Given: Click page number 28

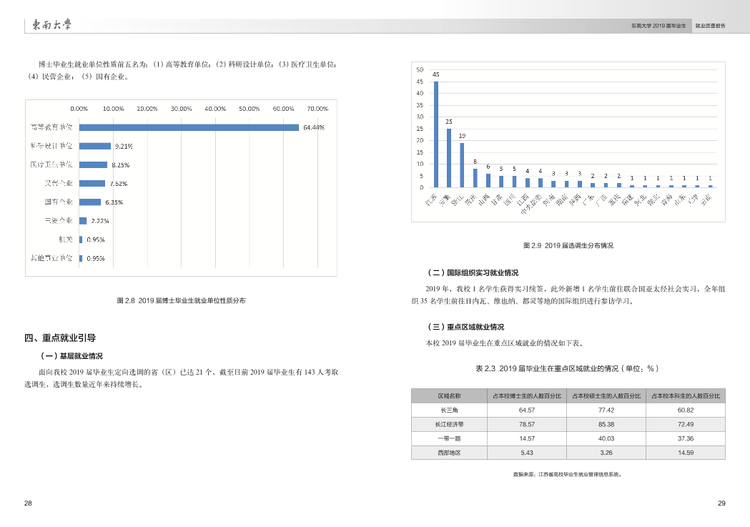Looking at the screenshot, I should 28,503.
